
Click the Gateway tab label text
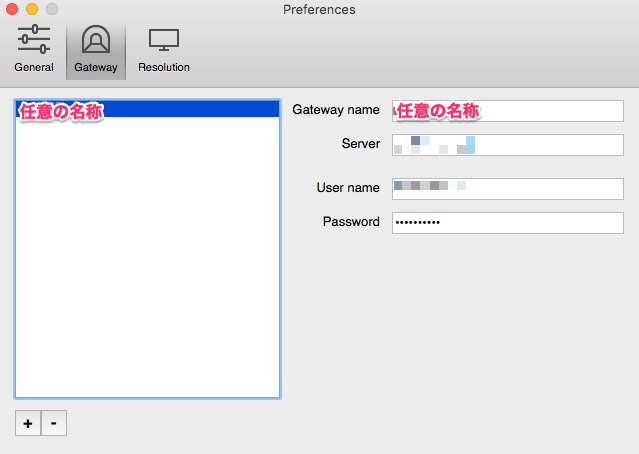(96, 68)
